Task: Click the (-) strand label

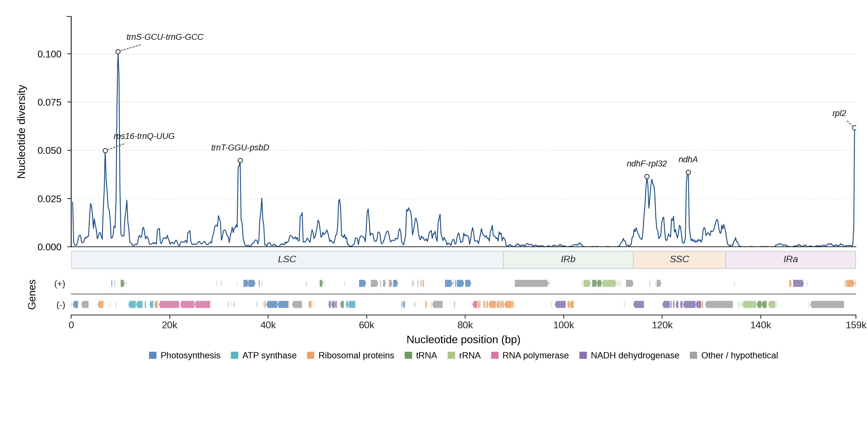Action: click(x=61, y=305)
